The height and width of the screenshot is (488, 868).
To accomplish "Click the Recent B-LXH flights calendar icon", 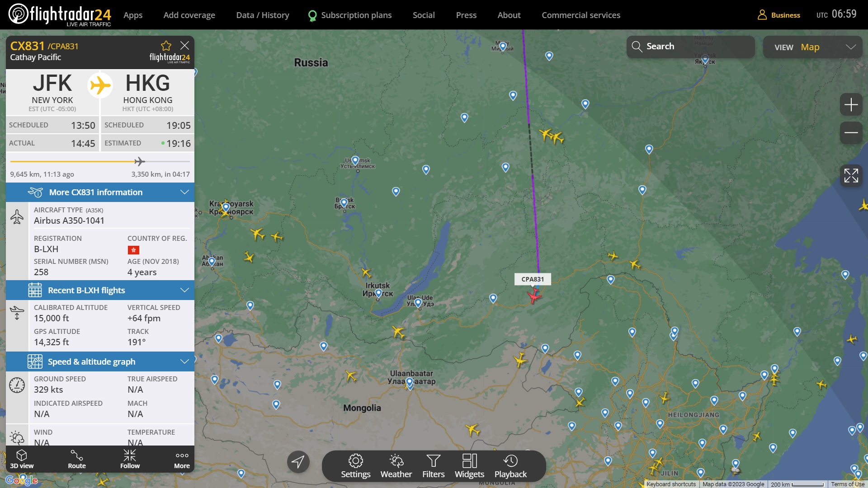I will coord(35,290).
